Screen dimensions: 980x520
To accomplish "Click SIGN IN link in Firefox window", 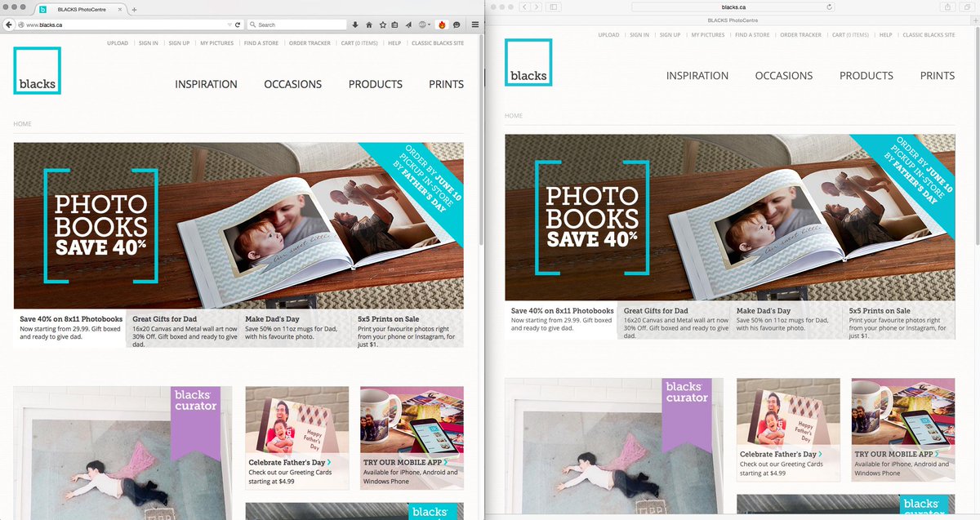I will 149,43.
